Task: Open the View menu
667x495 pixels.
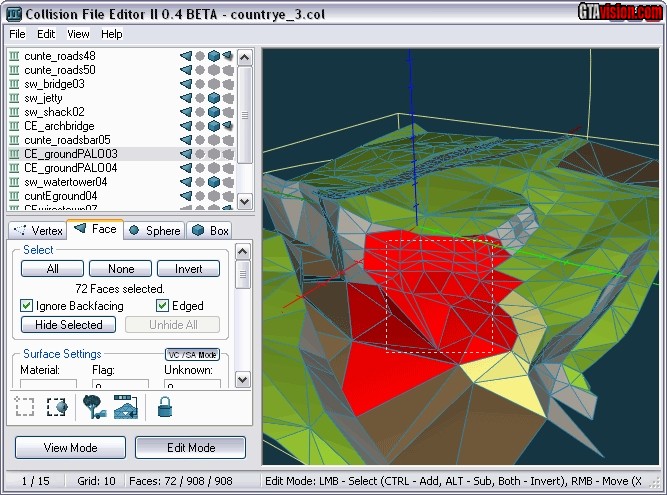Action: click(x=78, y=34)
